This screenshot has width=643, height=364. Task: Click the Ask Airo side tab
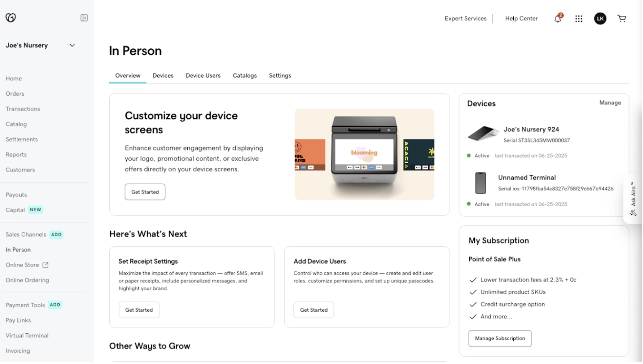(634, 199)
